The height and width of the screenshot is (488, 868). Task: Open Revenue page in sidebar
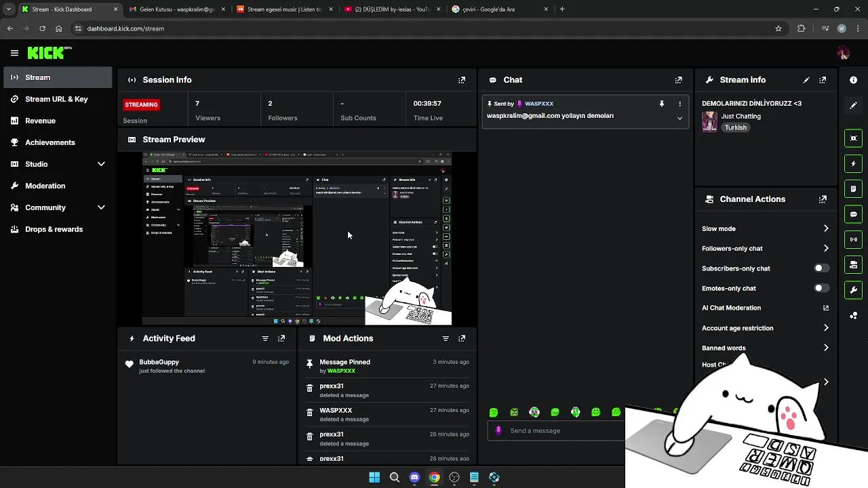pyautogui.click(x=58, y=121)
